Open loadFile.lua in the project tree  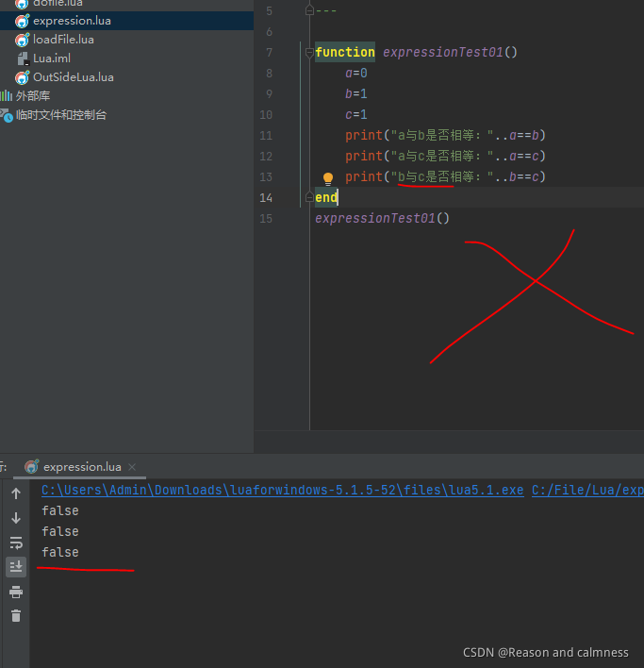point(63,40)
